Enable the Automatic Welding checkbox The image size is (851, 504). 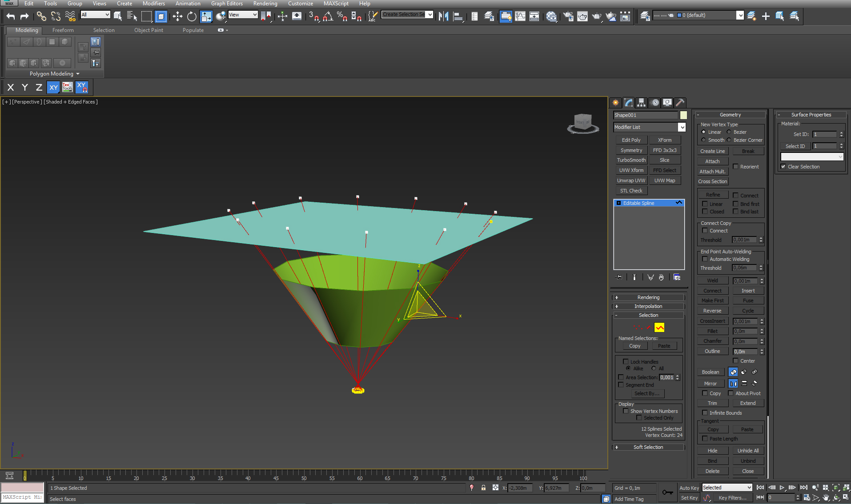705,259
